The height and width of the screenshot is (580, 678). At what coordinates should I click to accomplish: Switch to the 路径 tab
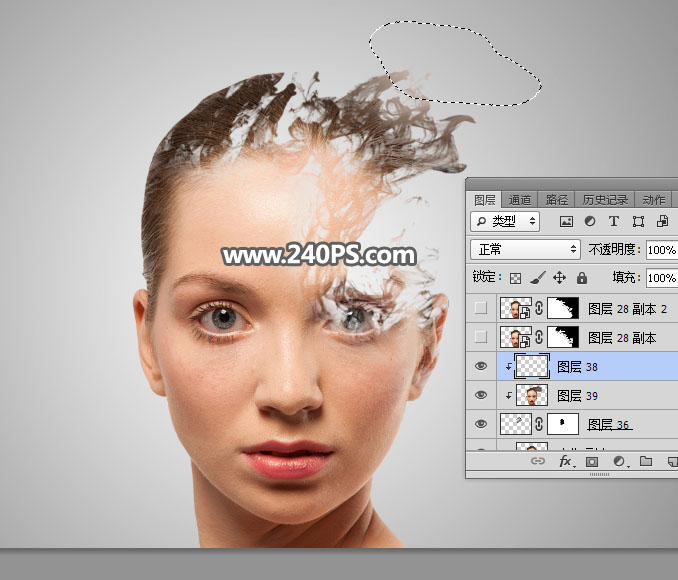click(x=556, y=200)
